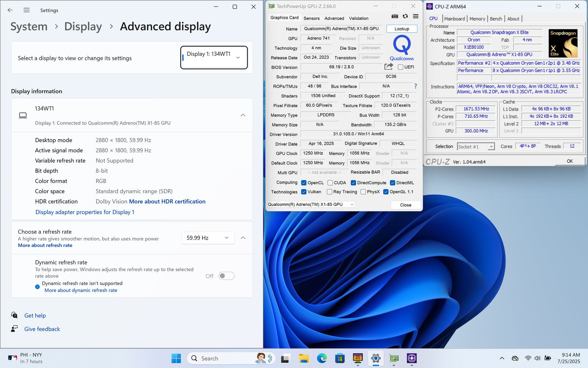Click the OK button in CPU-Z
This screenshot has width=588, height=368.
tap(570, 161)
